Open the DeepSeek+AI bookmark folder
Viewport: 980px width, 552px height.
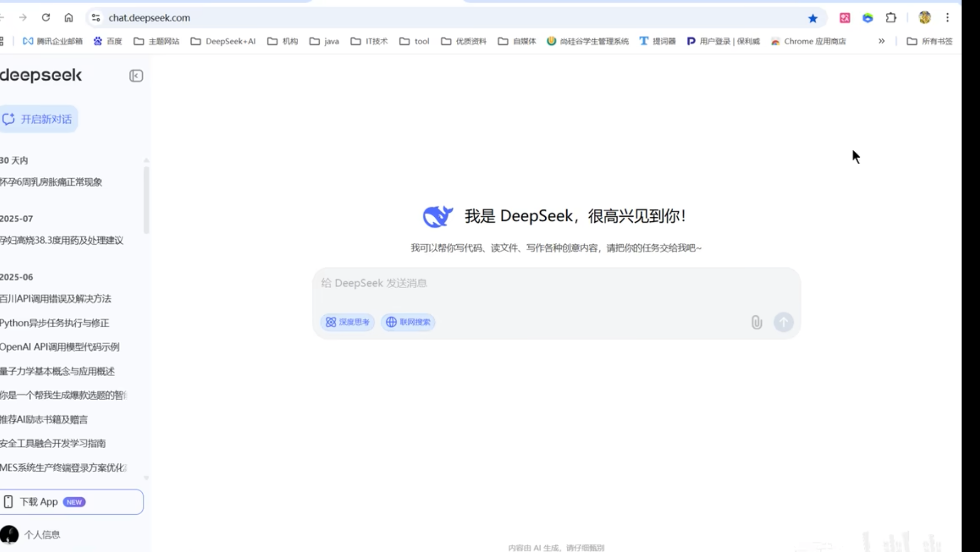(x=223, y=41)
